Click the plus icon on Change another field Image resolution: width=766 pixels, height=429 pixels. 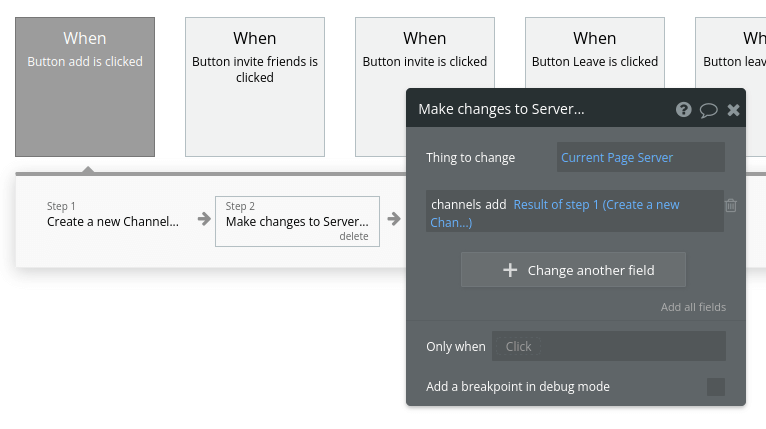point(510,270)
